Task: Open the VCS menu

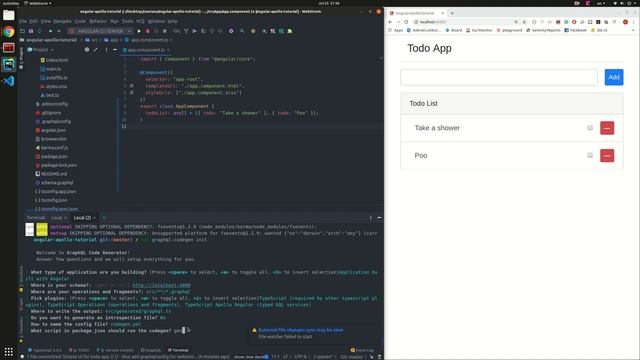Action: pos(140,21)
